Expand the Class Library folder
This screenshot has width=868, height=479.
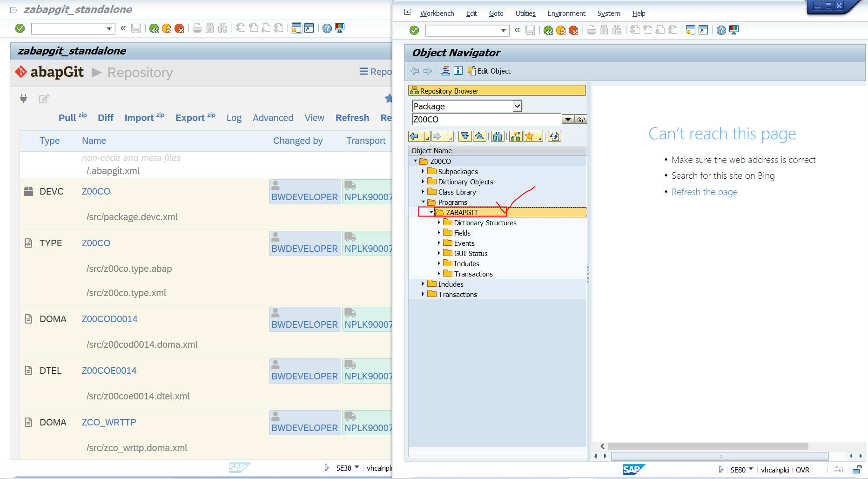coord(423,192)
